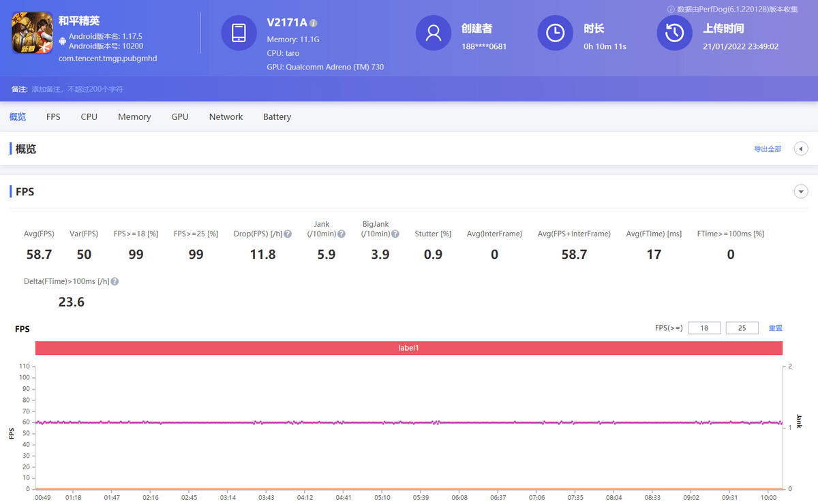The height and width of the screenshot is (504, 818).
Task: Click the 和平精英 game app icon
Action: 32,33
